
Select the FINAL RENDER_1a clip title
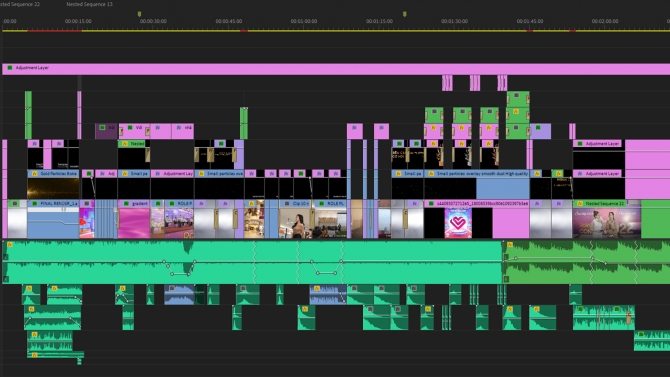point(59,204)
